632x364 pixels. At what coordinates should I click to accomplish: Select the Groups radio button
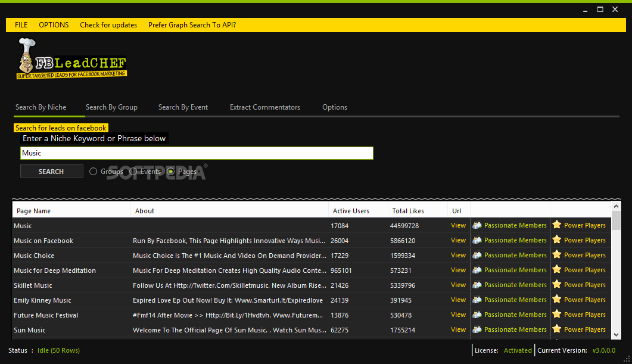(93, 172)
